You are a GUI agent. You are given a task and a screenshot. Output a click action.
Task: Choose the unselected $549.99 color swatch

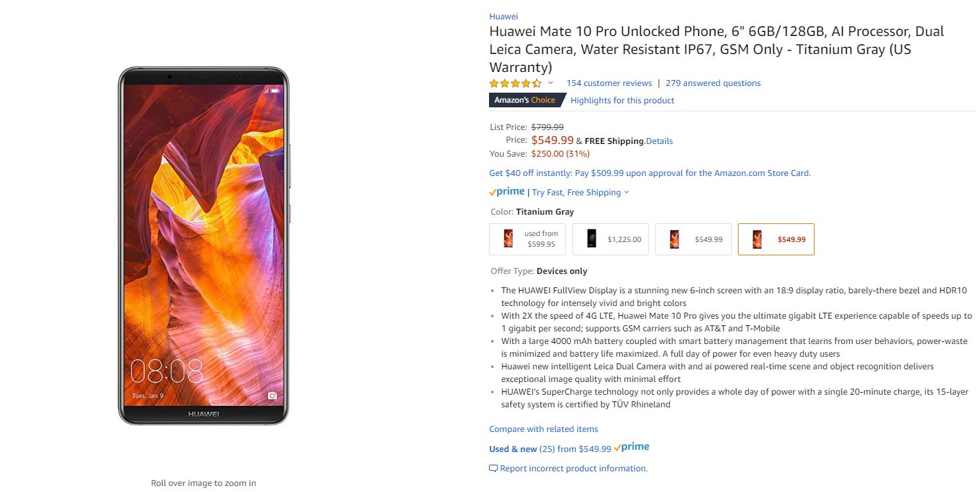tap(693, 239)
